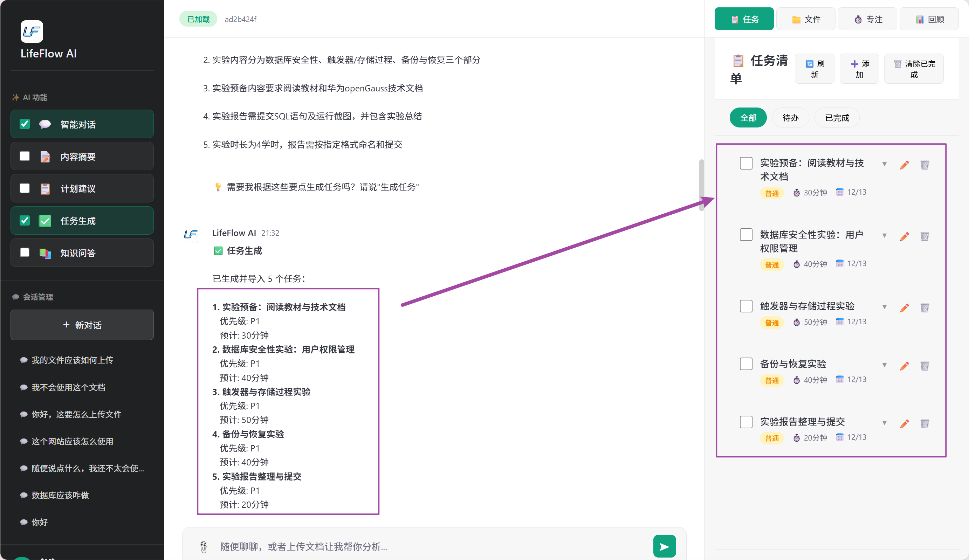
Task: Expand details arrow of 实验预备 task
Action: [884, 164]
